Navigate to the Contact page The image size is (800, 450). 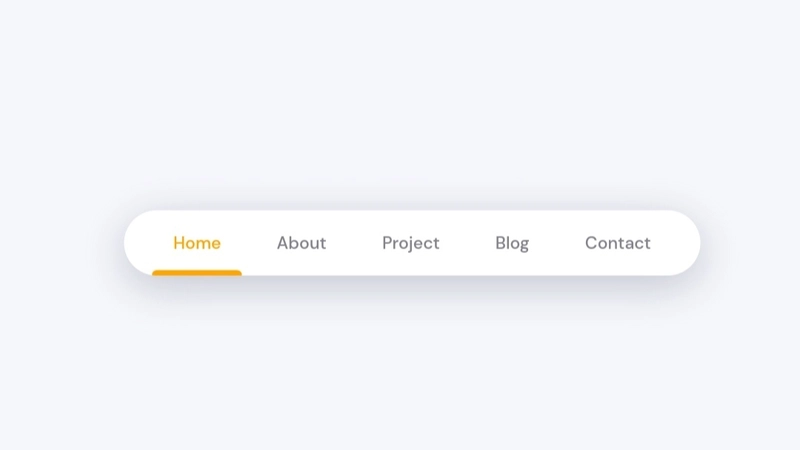point(618,243)
